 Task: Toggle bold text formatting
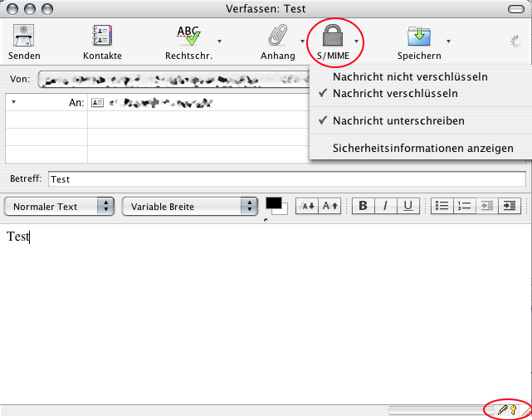click(363, 206)
